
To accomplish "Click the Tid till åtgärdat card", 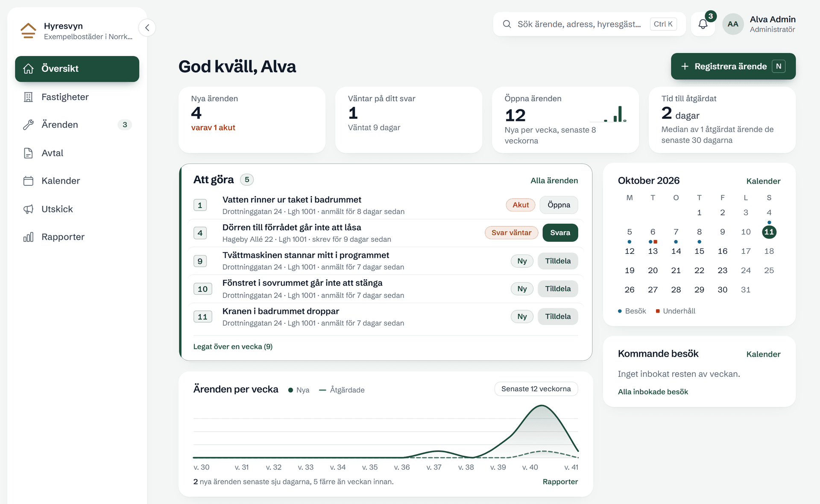I will 722,120.
